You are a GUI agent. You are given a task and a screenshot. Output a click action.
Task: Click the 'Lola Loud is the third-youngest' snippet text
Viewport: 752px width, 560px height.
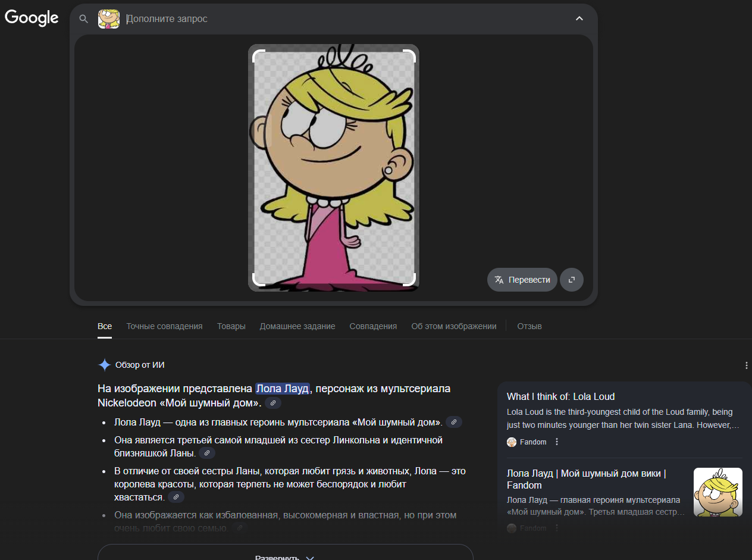click(x=623, y=418)
